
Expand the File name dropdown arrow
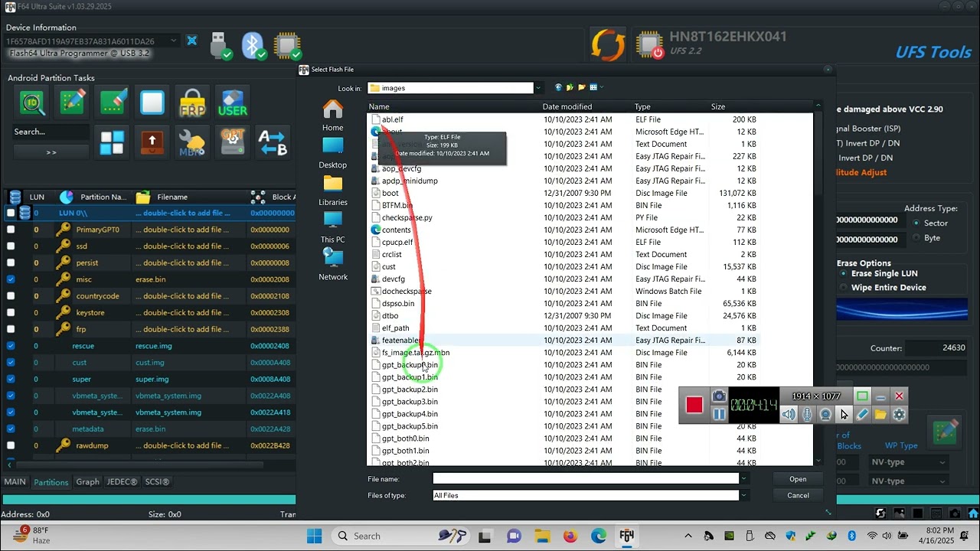coord(743,479)
